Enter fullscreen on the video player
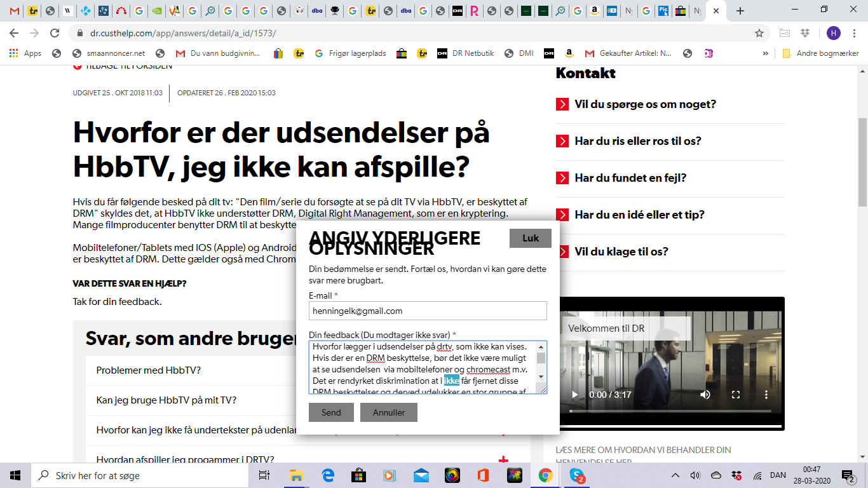 pyautogui.click(x=736, y=395)
